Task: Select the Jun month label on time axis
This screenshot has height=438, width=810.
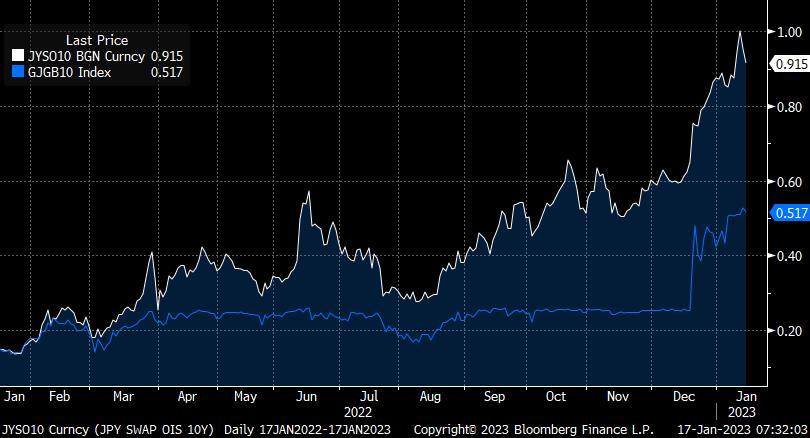Action: pyautogui.click(x=308, y=396)
